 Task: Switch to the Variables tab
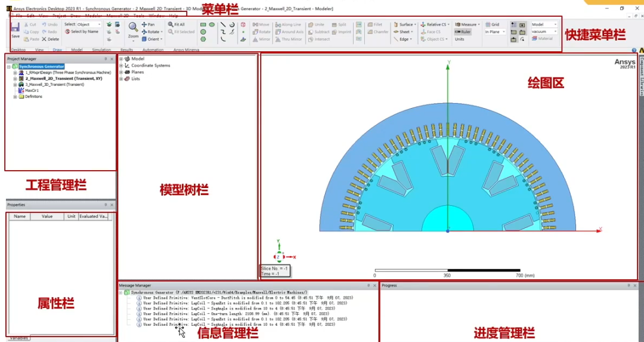tap(18, 338)
